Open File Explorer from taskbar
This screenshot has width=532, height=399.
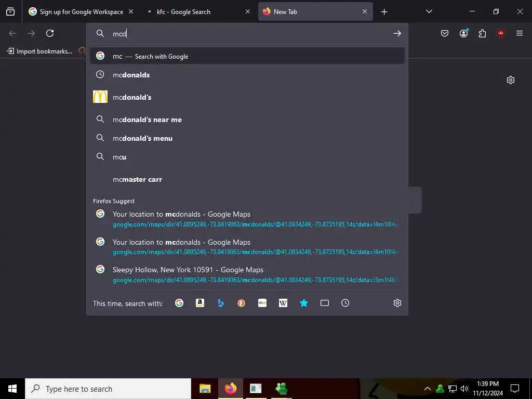point(205,389)
